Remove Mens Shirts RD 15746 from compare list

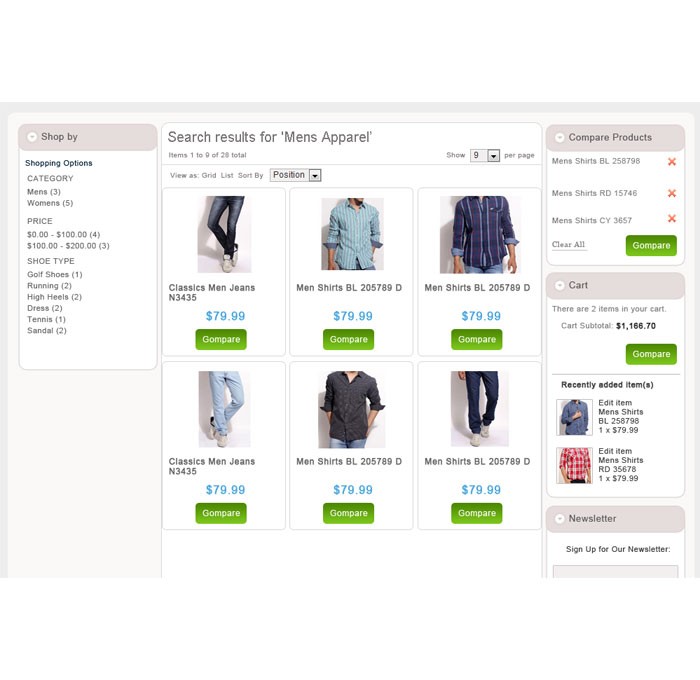(x=671, y=193)
